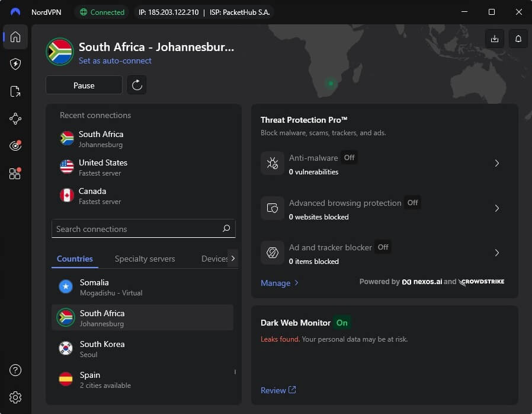
Task: Open the notifications bell
Action: click(518, 39)
